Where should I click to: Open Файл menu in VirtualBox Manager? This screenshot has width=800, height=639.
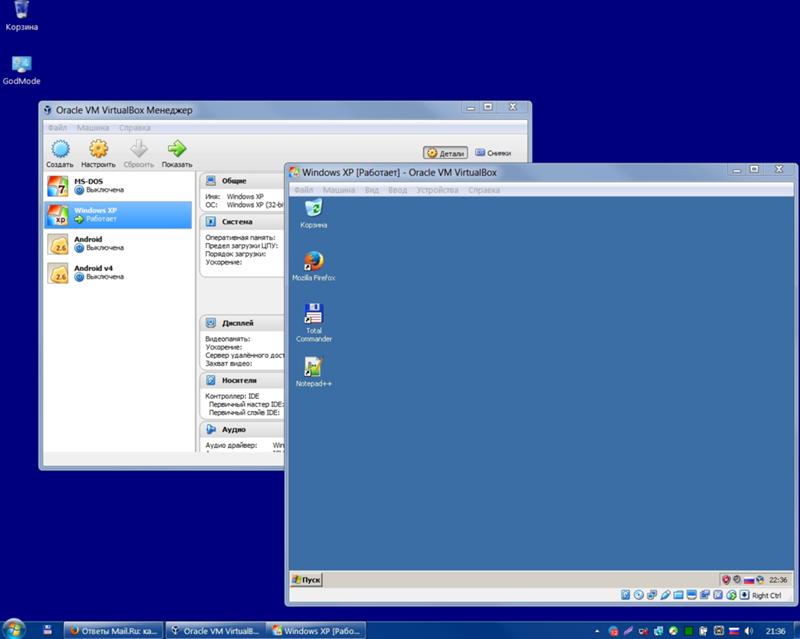tap(58, 127)
